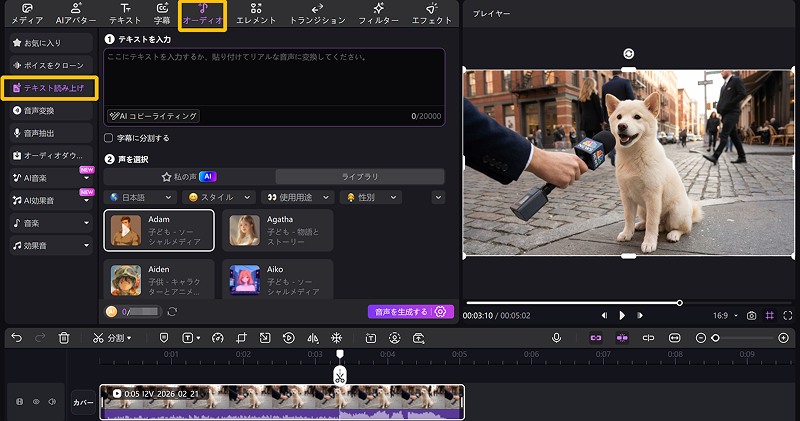
Task: Toggle track visibility eye icon
Action: (36, 402)
